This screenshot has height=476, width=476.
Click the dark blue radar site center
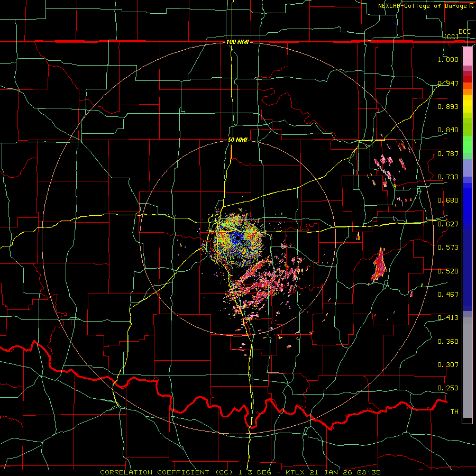click(237, 237)
